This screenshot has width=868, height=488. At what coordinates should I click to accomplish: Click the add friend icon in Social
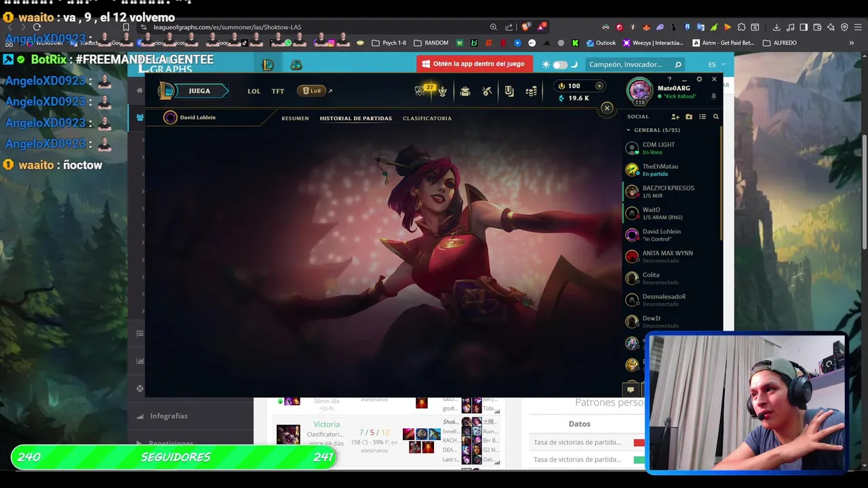675,117
